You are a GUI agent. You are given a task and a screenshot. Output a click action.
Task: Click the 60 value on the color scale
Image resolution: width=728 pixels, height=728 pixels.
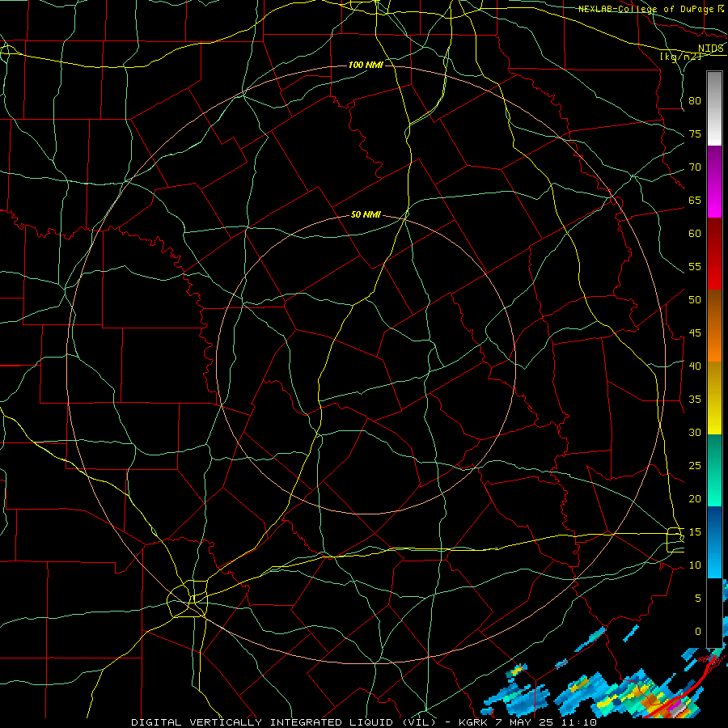(695, 234)
